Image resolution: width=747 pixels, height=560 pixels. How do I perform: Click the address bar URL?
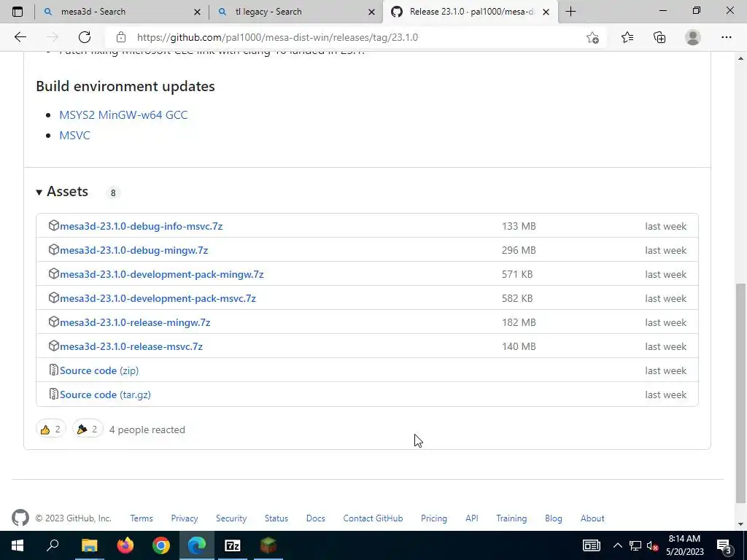[x=277, y=37]
